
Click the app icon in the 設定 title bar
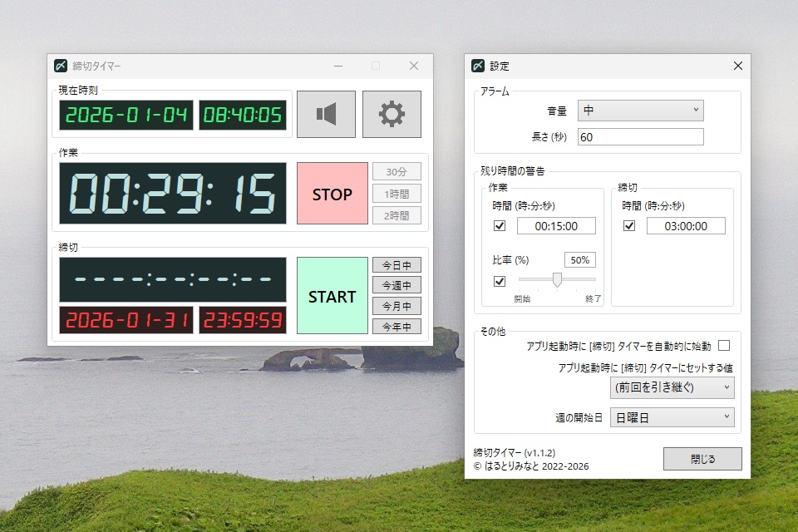478,66
